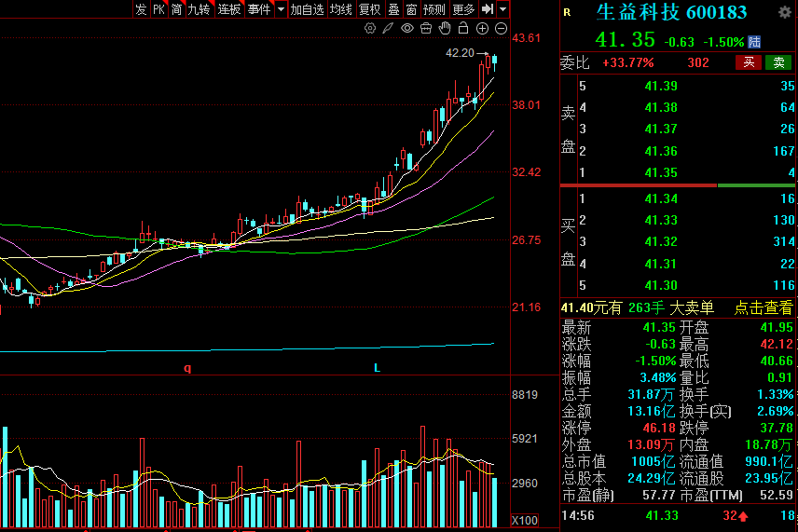Open the panel settings gear beside stock name
Image resolution: width=798 pixels, height=532 pixels.
785,12
